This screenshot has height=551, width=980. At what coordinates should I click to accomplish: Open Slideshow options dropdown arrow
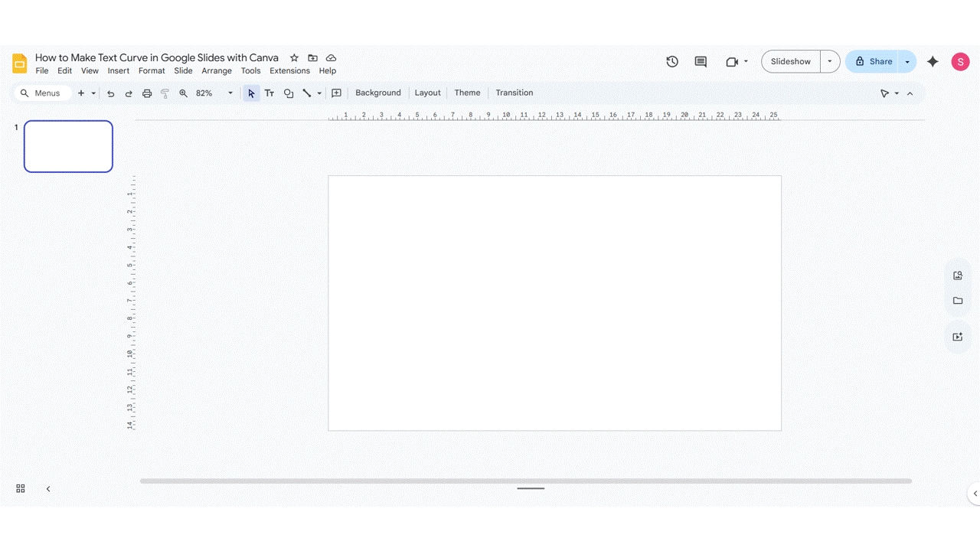(830, 62)
